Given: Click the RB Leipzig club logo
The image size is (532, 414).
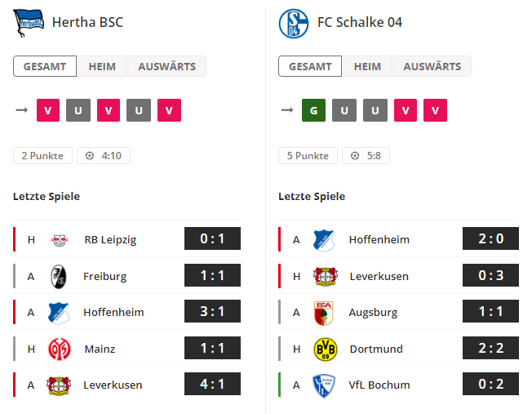Looking at the screenshot, I should pyautogui.click(x=60, y=240).
